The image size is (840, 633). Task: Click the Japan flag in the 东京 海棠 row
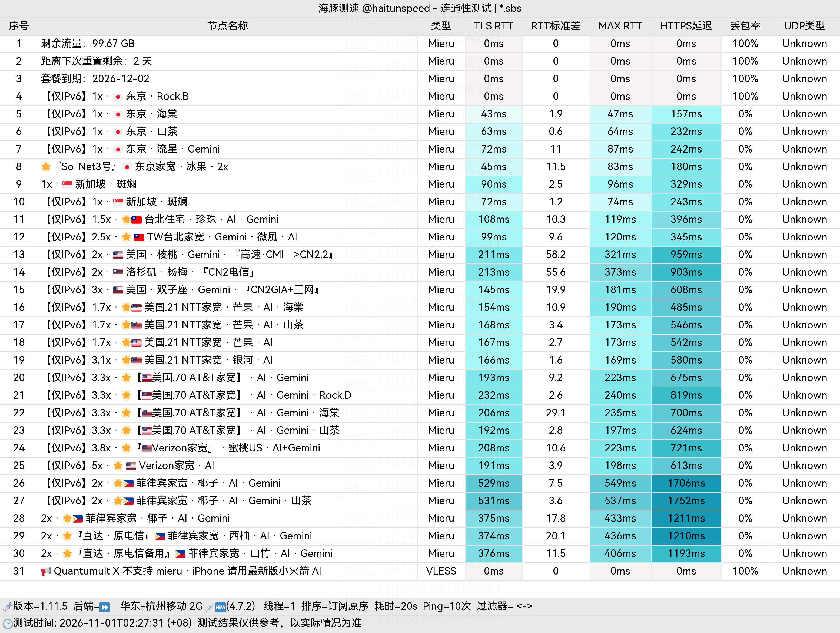118,114
